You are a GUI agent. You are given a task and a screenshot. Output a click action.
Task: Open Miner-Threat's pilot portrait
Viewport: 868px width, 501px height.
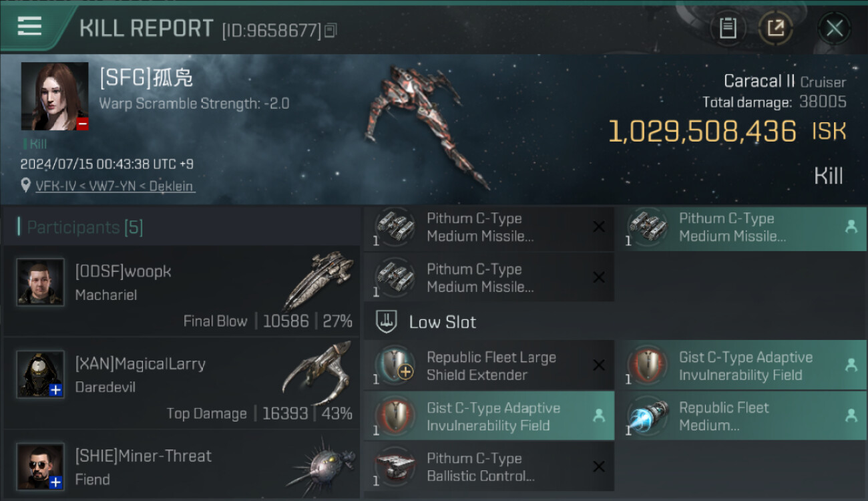pos(40,466)
